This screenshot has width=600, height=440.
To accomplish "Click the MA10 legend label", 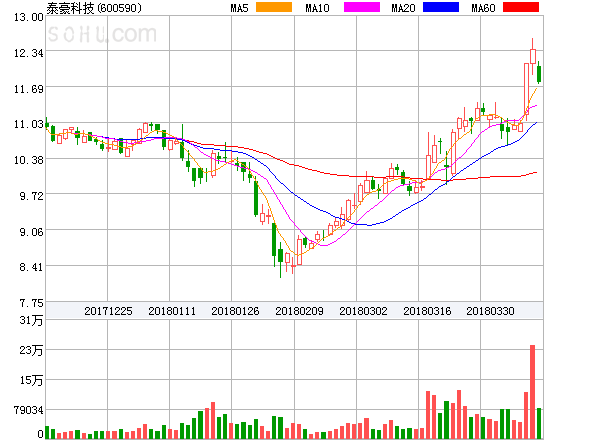I will coord(317,8).
